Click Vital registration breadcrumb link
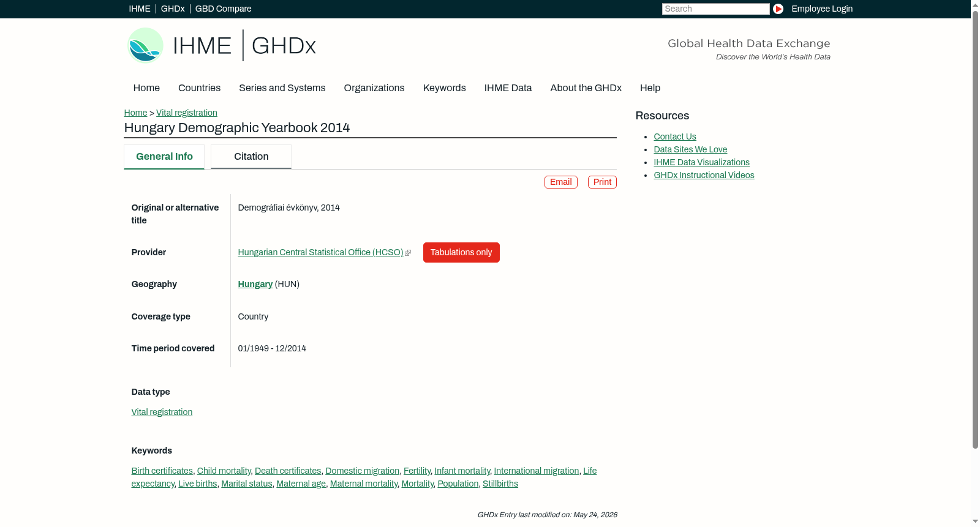The height and width of the screenshot is (527, 980). click(x=187, y=113)
